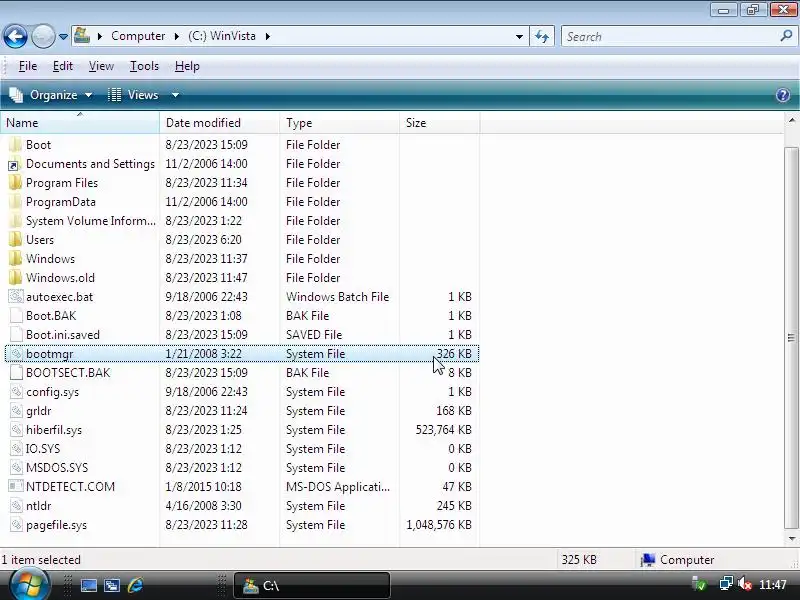This screenshot has height=600, width=800.
Task: Open the Tools menu
Action: [144, 66]
